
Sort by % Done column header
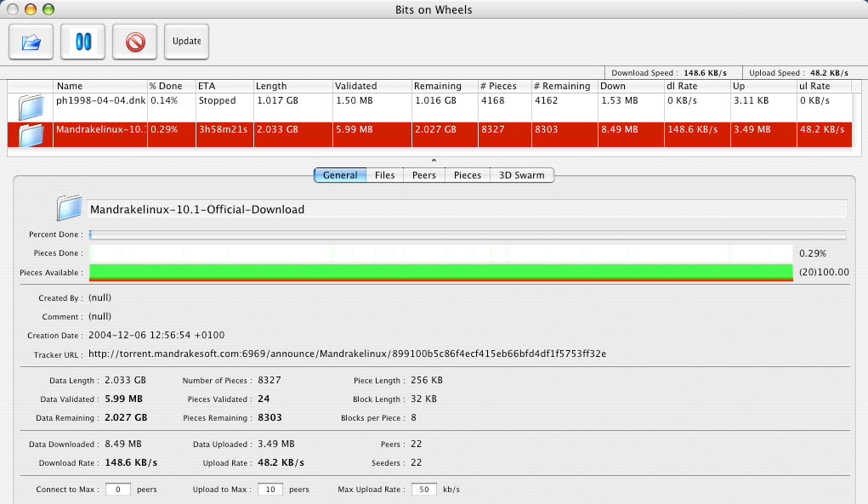point(172,87)
